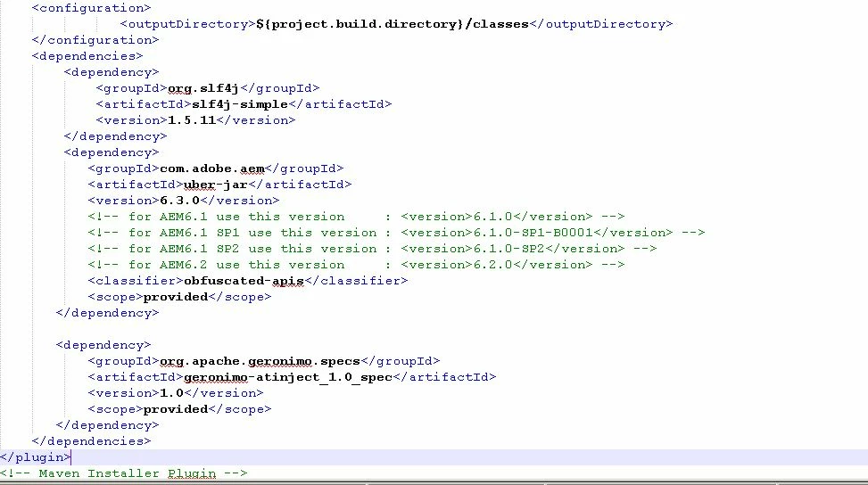The width and height of the screenshot is (868, 485).
Task: Click the artifactId geronimo-atinject_1.0_spec
Action: [288, 377]
